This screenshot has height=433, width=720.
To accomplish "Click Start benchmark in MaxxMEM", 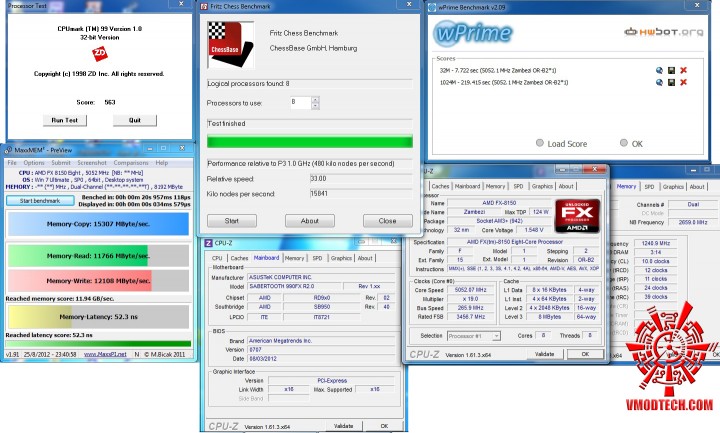I will (40, 201).
